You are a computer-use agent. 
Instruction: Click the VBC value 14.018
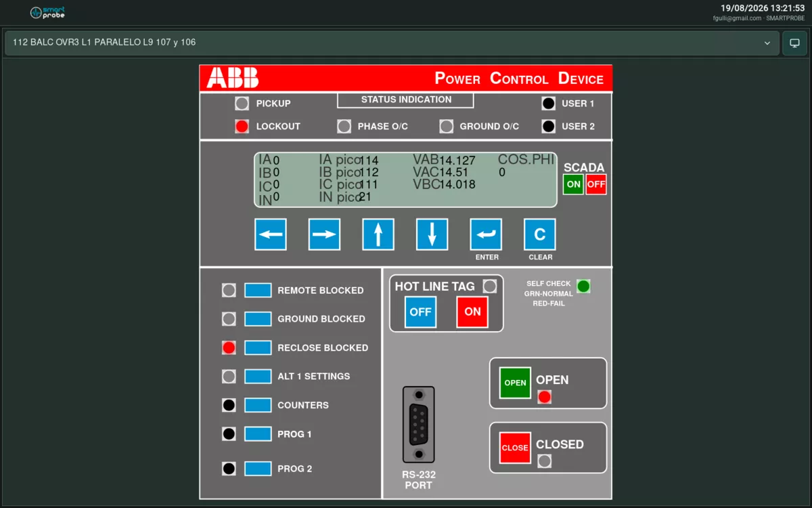[457, 184]
